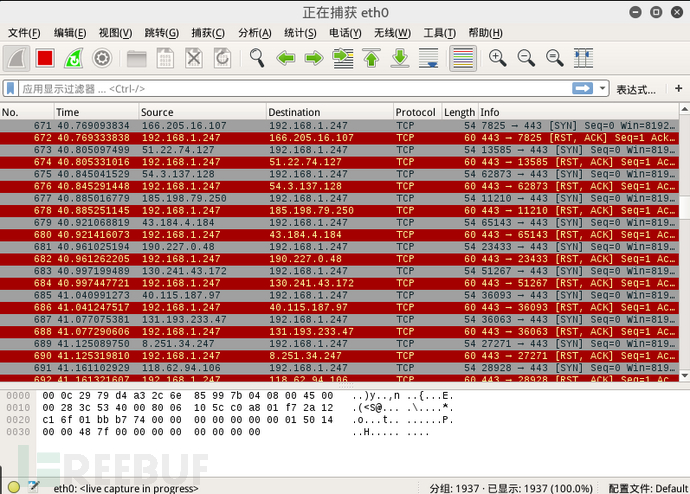Click the filter bookmark icon

tap(11, 88)
